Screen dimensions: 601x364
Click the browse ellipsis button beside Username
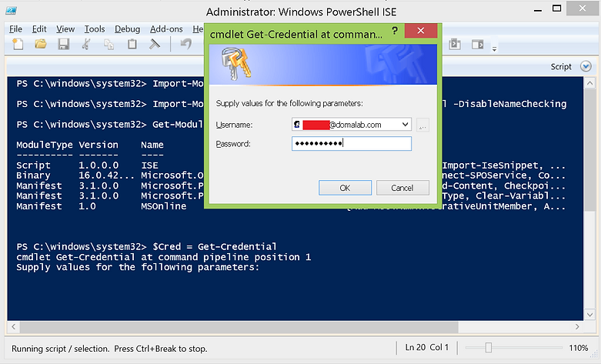(x=422, y=125)
